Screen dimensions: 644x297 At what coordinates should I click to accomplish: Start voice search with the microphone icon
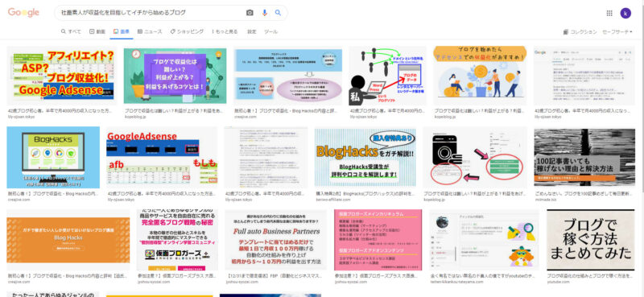click(265, 13)
